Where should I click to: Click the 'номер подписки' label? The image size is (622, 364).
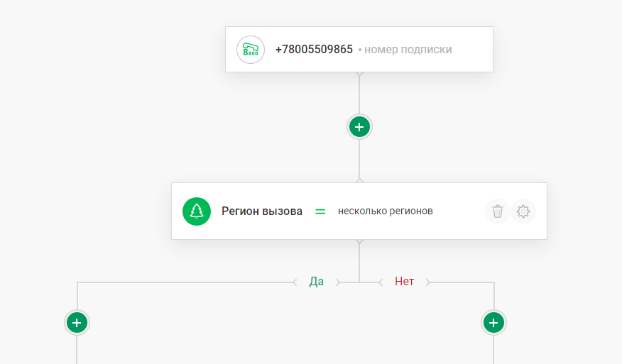tap(408, 50)
